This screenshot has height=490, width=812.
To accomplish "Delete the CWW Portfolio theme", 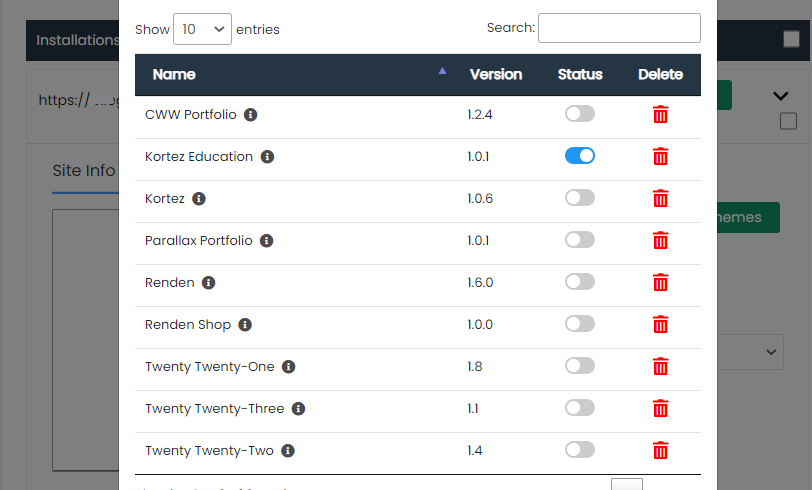I will [x=660, y=114].
